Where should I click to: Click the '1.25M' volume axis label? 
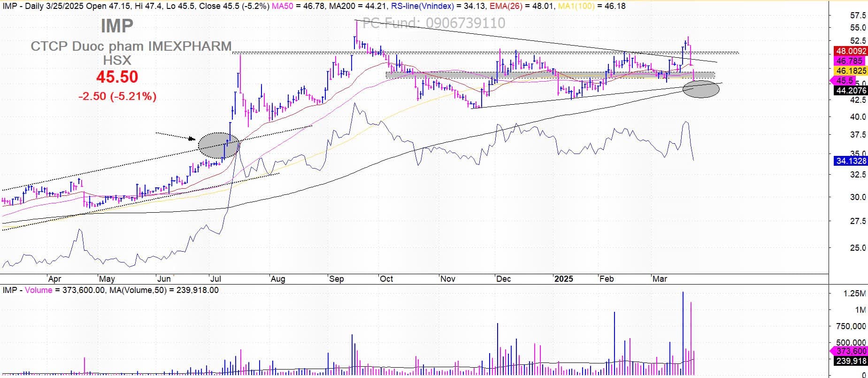coord(855,293)
